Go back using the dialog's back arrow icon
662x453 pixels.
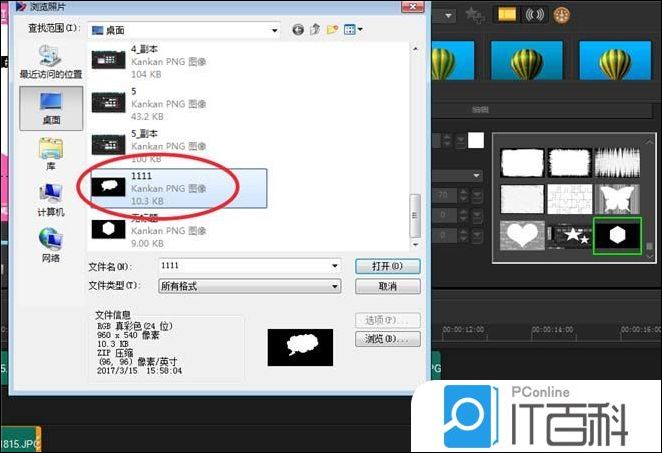[x=298, y=30]
